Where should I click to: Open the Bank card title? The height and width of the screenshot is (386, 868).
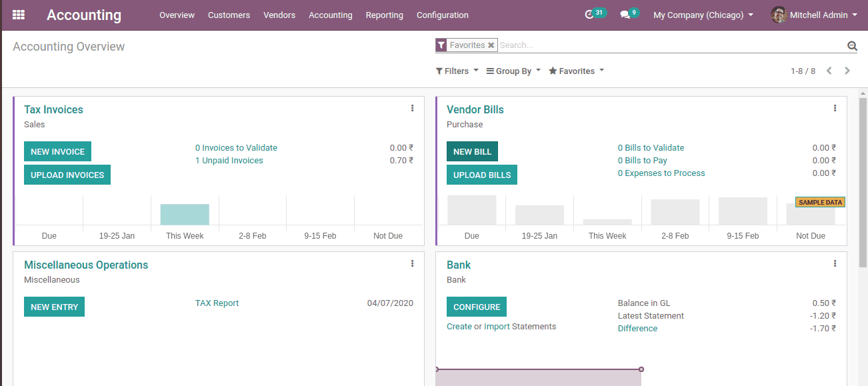[x=459, y=265]
